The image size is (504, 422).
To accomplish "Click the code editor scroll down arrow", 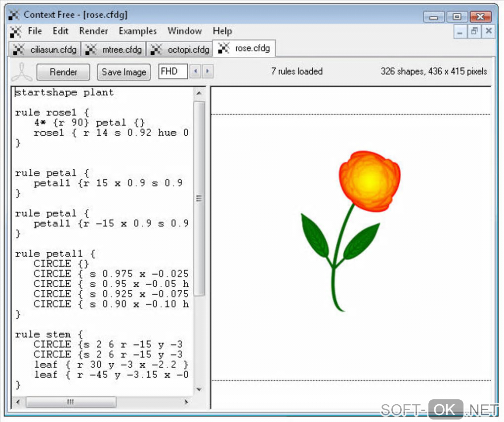I will pos(199,389).
